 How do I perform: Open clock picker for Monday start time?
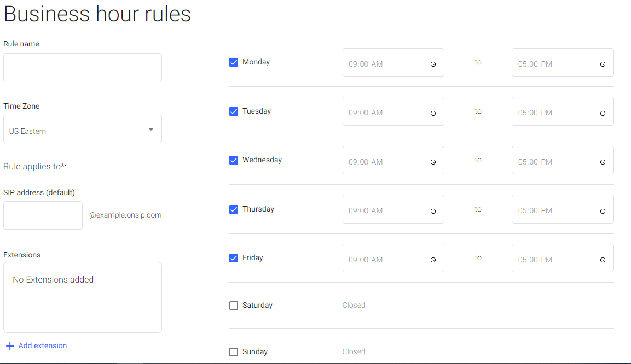coord(433,64)
